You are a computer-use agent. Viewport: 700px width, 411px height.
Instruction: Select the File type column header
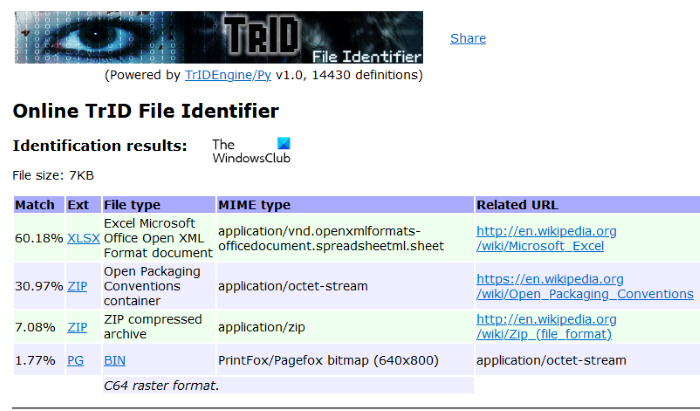click(x=132, y=205)
